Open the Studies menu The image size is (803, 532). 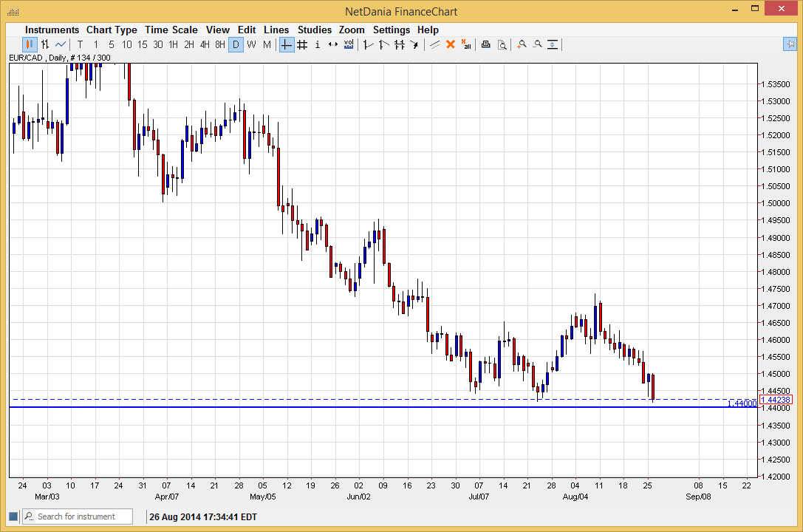315,30
